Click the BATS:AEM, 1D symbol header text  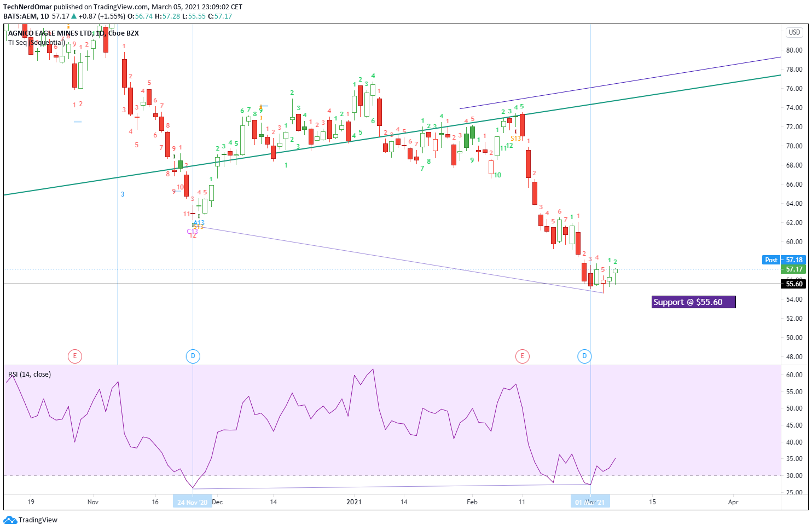[x=26, y=16]
